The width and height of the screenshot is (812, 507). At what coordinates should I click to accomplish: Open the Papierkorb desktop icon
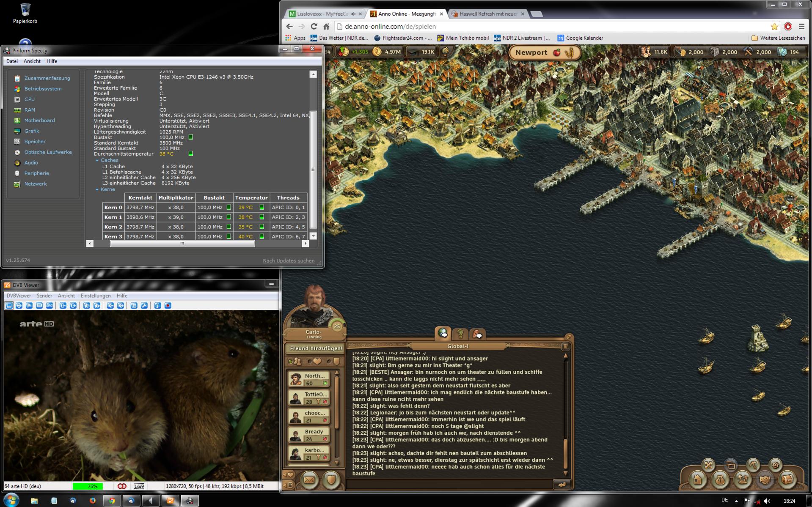point(25,13)
